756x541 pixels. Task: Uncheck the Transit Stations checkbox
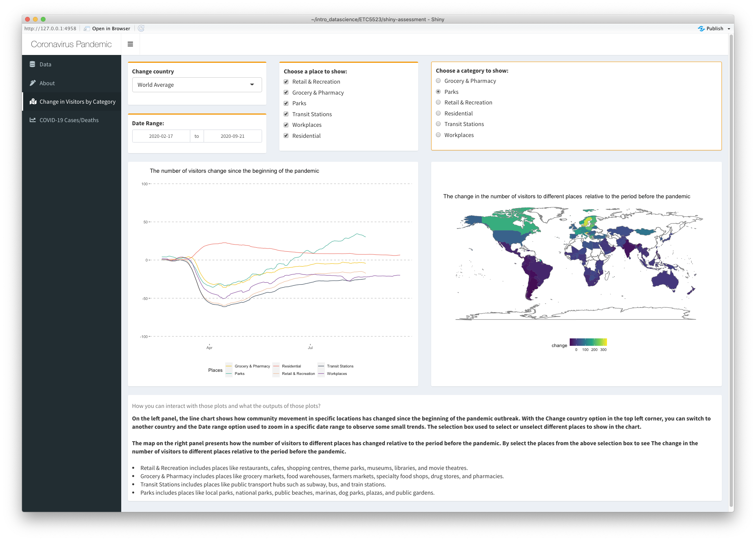click(x=286, y=114)
